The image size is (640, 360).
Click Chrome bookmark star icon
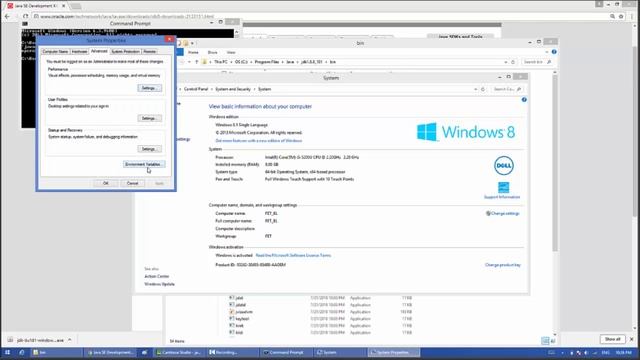pos(621,16)
